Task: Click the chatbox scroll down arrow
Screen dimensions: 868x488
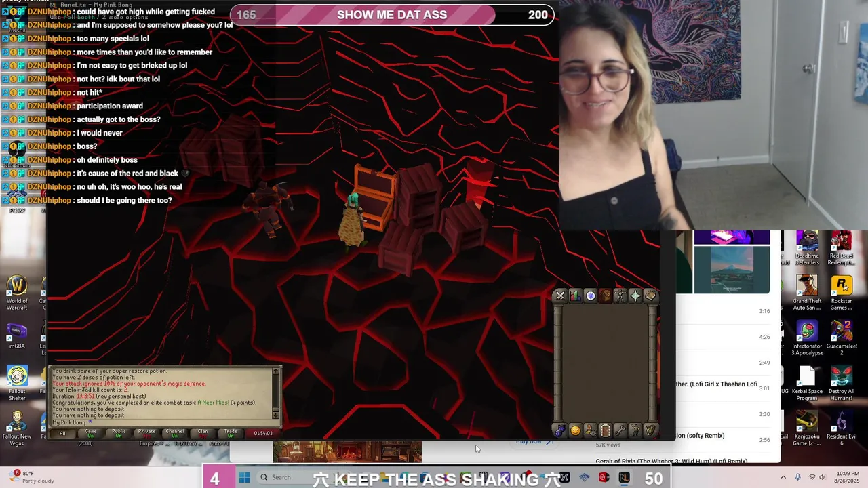Action: click(275, 415)
